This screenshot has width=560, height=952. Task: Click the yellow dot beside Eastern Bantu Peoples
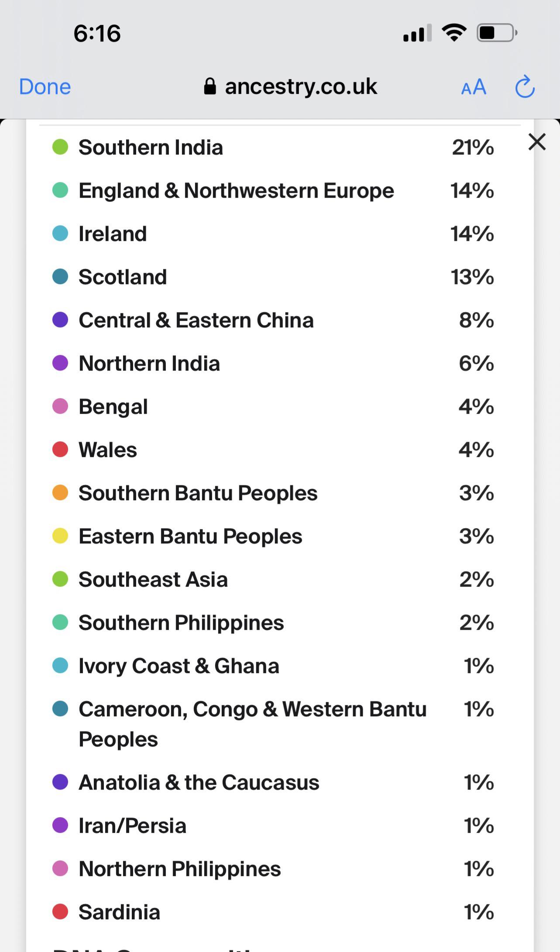60,536
